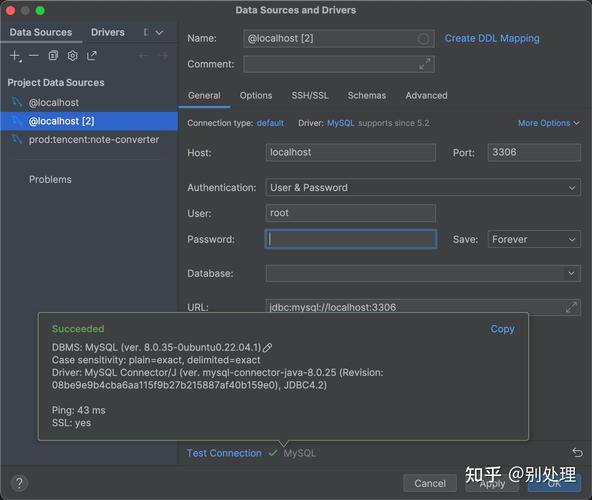Focus the Password input field
This screenshot has width=592, height=500.
click(351, 239)
